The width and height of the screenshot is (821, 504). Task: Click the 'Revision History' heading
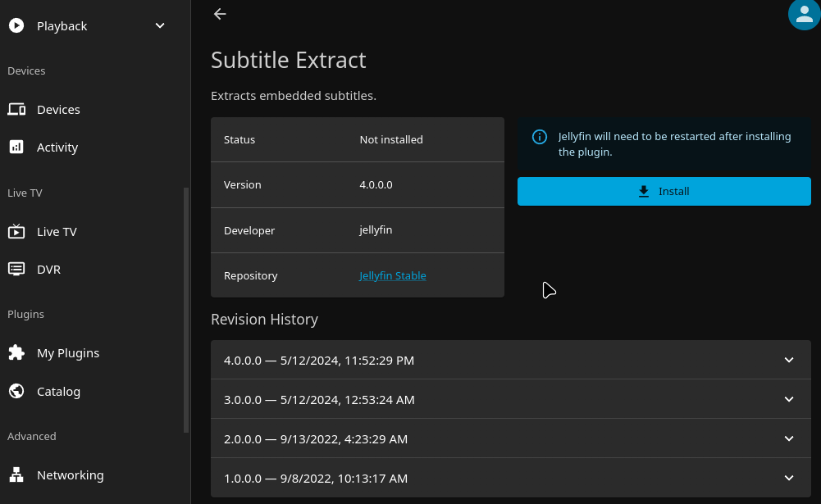coord(264,320)
